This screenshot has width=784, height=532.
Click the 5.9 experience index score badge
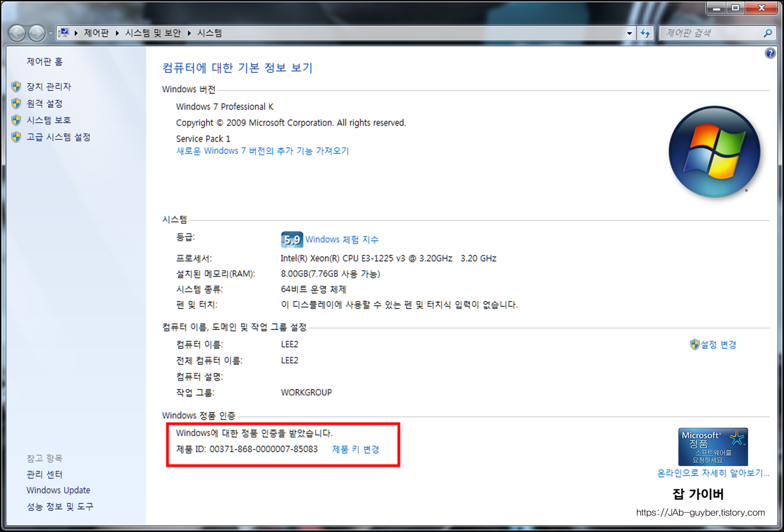click(292, 239)
